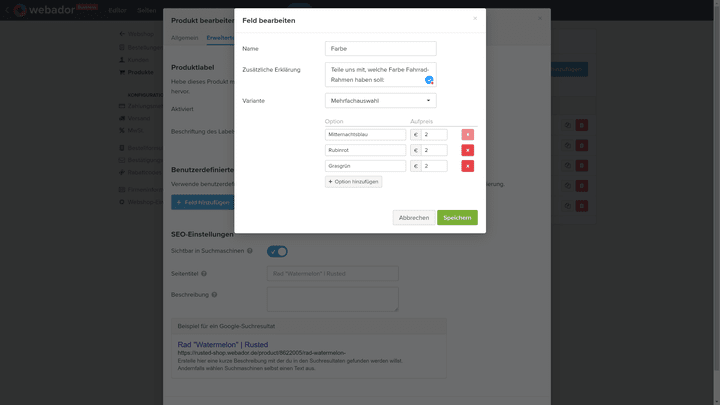Toggle Sichtbar in Suchmaschinen switch
This screenshot has height=405, width=720.
coord(277,251)
